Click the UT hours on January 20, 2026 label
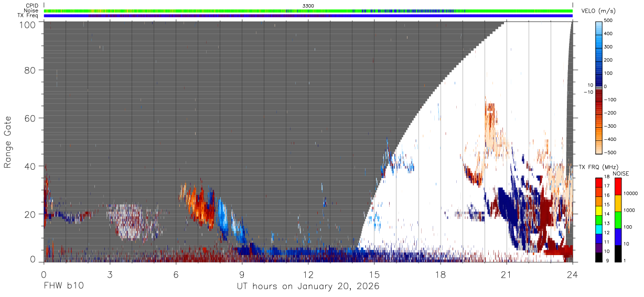Viewport: 644px width, 297px height. pyautogui.click(x=309, y=287)
